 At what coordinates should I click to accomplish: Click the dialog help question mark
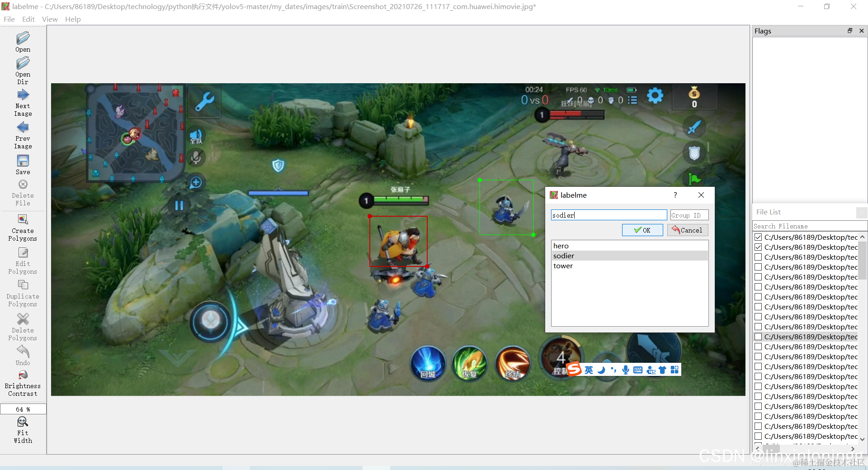(x=675, y=195)
